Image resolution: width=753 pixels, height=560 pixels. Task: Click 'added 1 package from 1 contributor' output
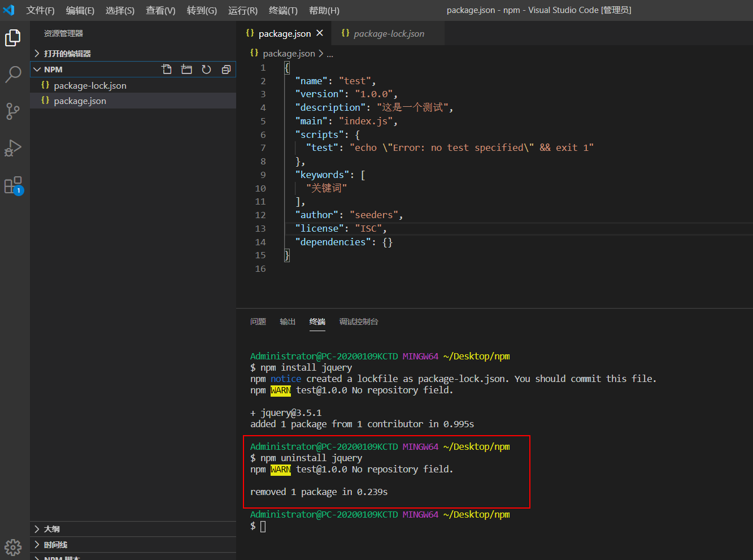tap(362, 424)
